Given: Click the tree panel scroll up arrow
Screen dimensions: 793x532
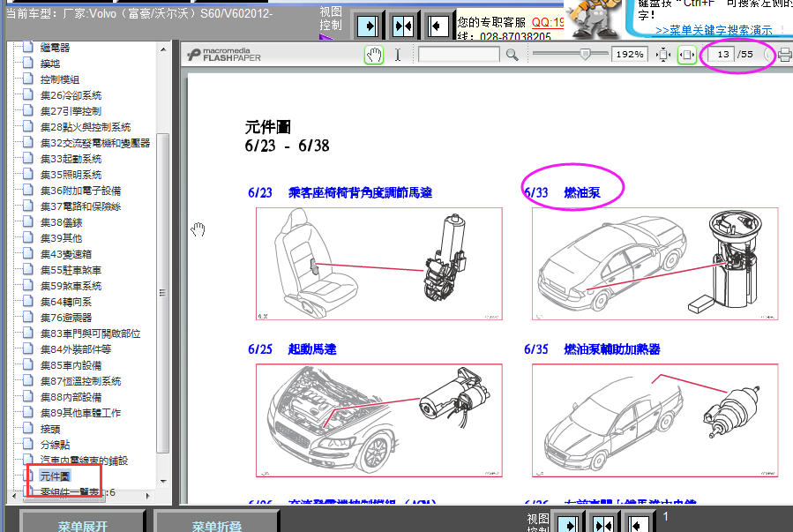Looking at the screenshot, I should 163,49.
